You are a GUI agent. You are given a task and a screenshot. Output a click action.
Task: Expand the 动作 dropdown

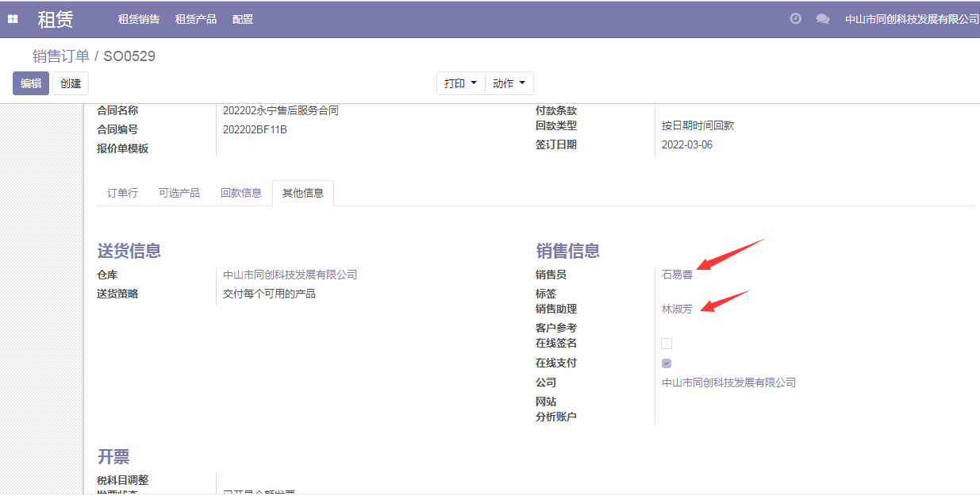pyautogui.click(x=509, y=83)
